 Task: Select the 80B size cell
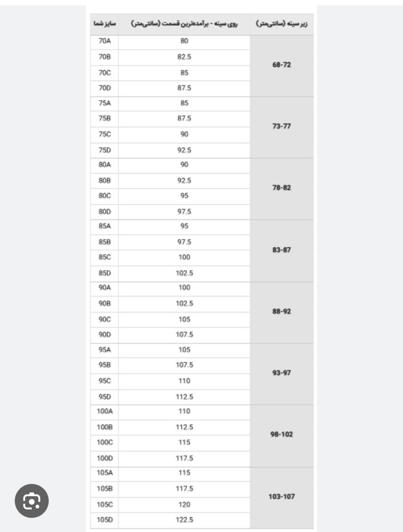[x=104, y=181]
